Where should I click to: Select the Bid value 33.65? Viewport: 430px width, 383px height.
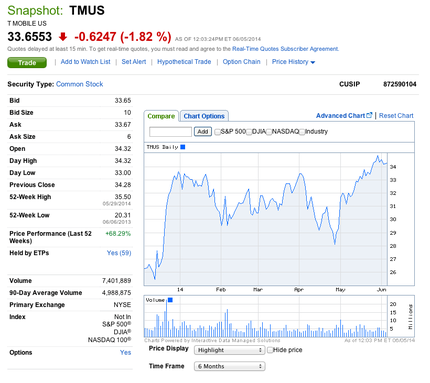[x=123, y=100]
